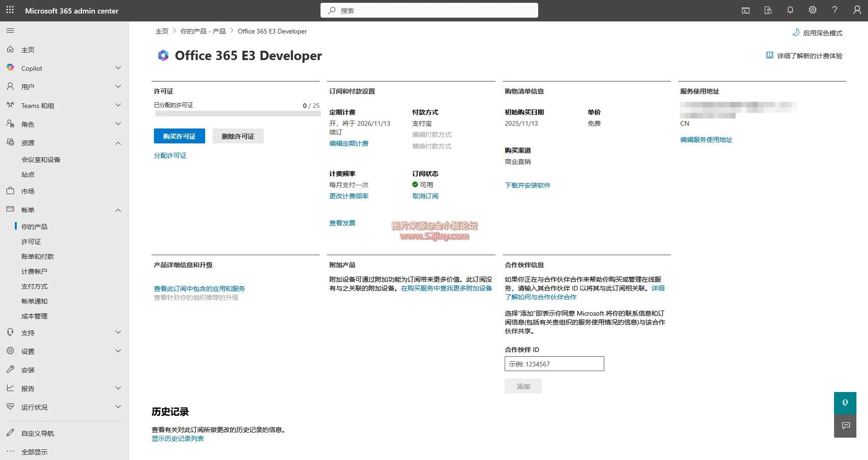This screenshot has height=460, width=868.
Task: Enable dark mode via 启用深色模式
Action: pos(821,33)
